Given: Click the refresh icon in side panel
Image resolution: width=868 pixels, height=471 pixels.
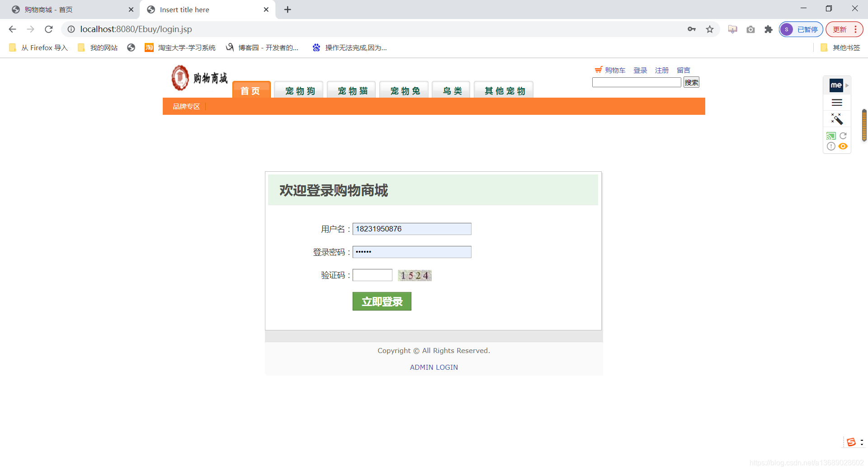Looking at the screenshot, I should 843,136.
